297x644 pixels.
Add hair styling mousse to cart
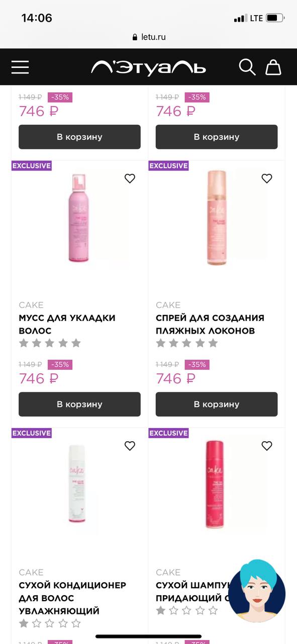click(x=79, y=404)
